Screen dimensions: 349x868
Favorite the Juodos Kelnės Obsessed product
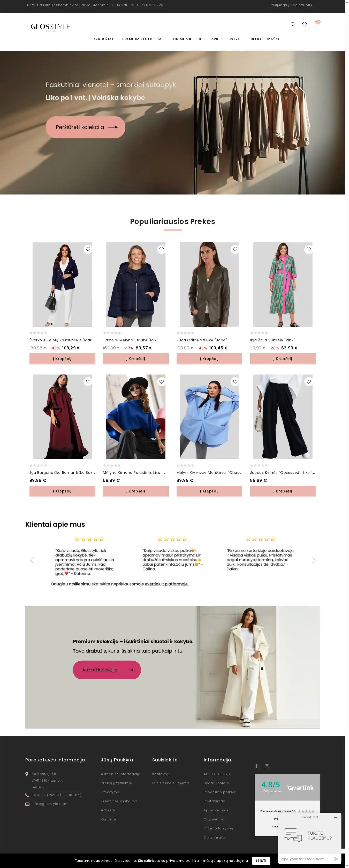(x=309, y=382)
